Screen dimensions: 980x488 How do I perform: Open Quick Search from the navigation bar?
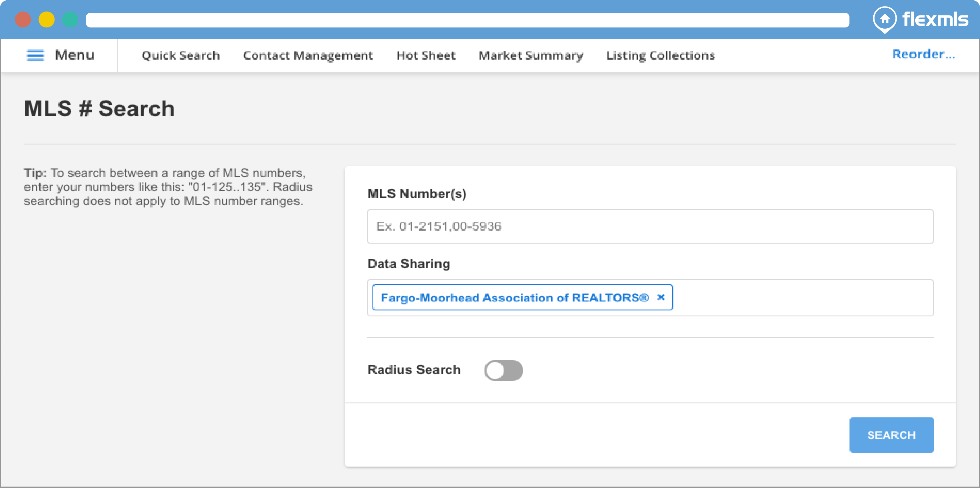point(180,55)
